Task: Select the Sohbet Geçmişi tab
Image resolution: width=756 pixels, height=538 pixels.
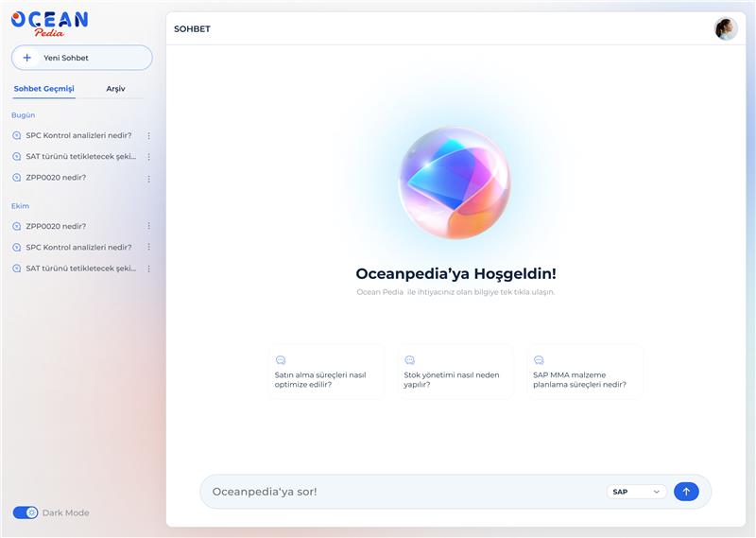Action: pyautogui.click(x=43, y=89)
